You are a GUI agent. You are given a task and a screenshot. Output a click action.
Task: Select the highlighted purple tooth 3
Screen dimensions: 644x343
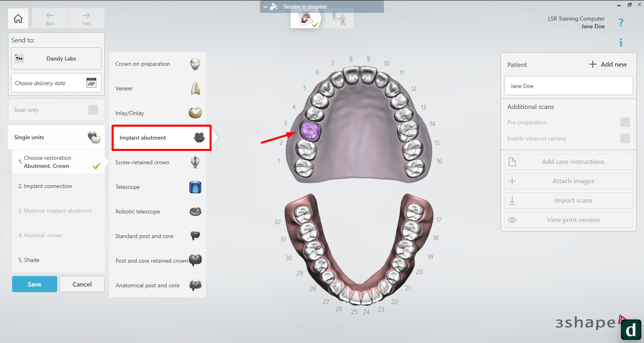point(310,131)
